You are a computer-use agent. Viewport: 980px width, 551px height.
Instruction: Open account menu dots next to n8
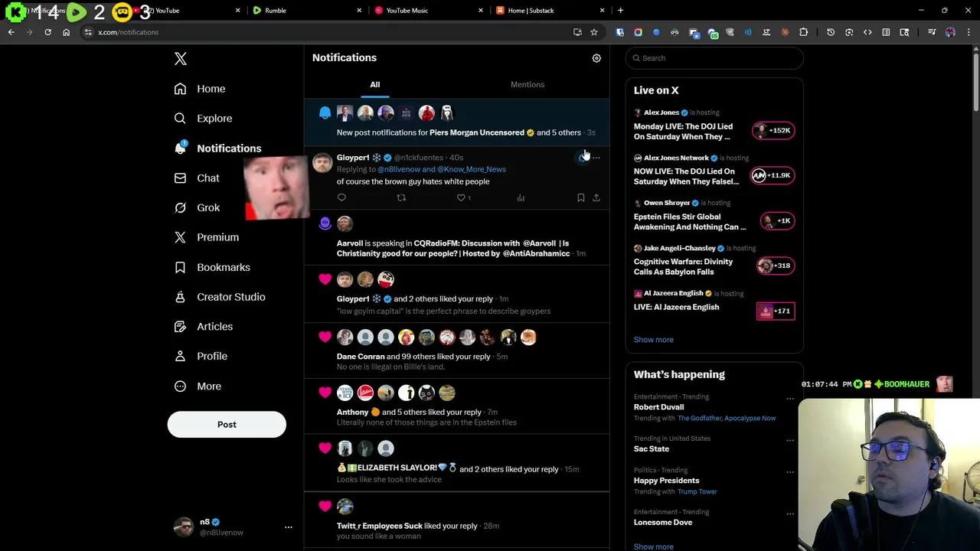[289, 527]
